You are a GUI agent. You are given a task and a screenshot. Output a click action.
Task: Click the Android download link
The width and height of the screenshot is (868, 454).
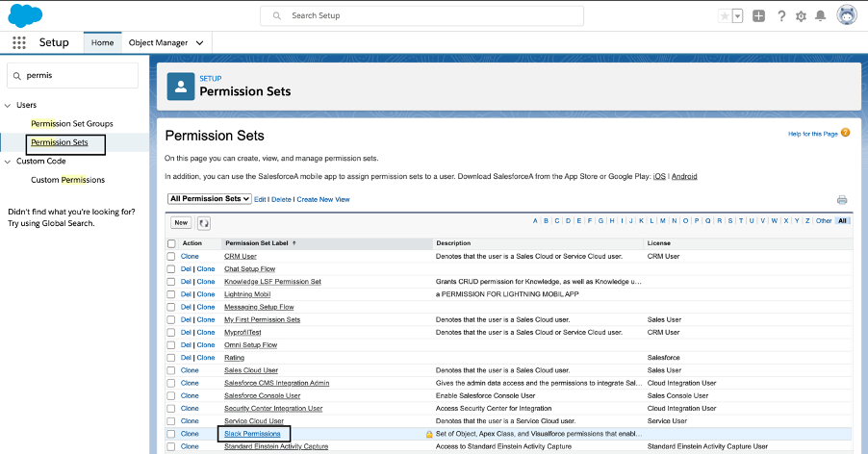684,176
